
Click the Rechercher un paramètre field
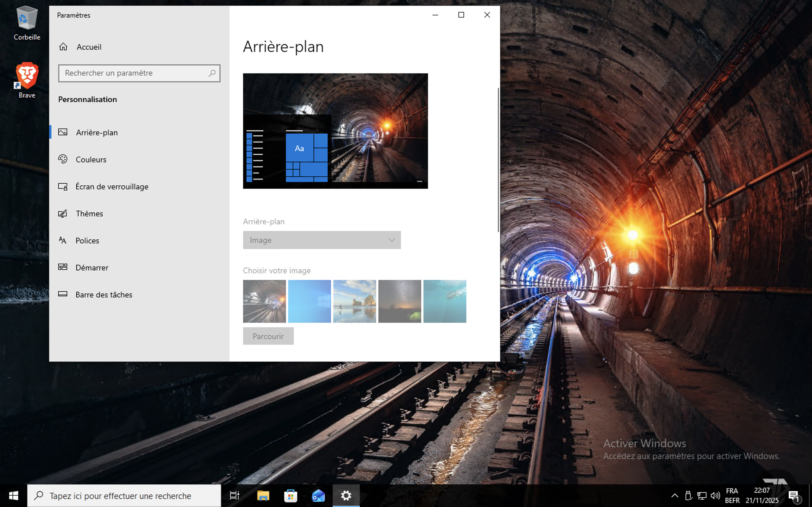(x=134, y=73)
